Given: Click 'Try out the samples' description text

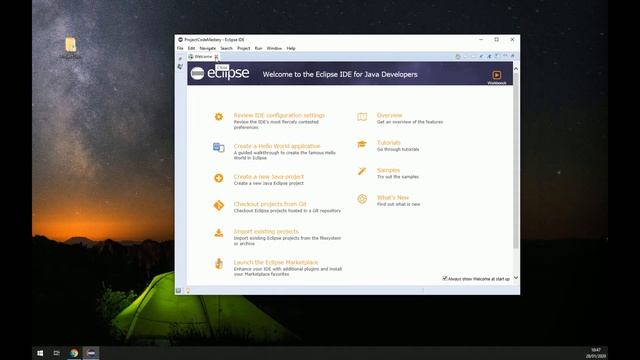Looking at the screenshot, I should tap(398, 177).
